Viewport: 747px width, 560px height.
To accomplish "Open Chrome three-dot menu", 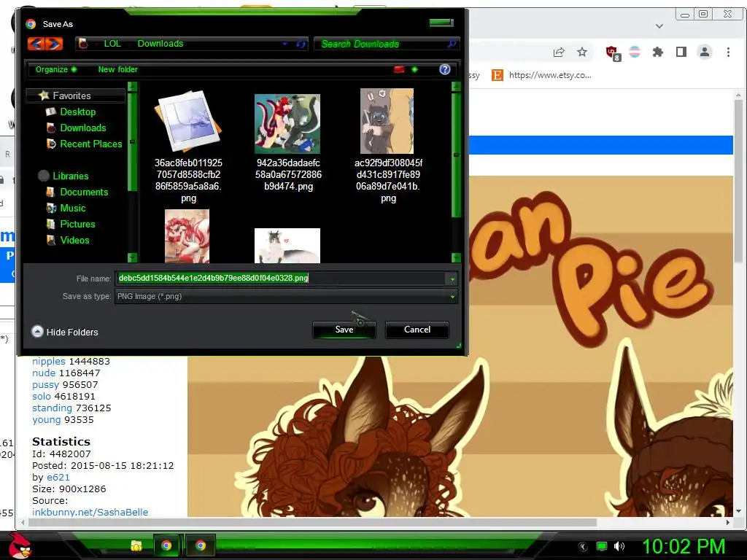I will click(728, 52).
